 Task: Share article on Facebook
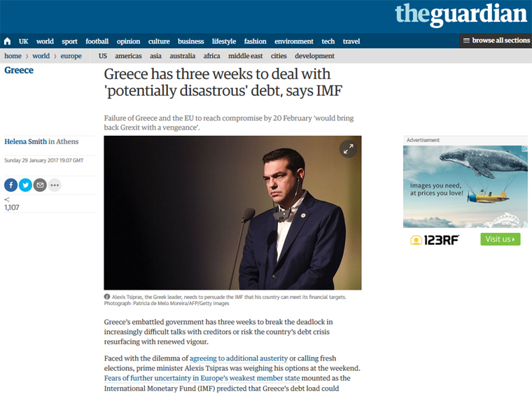pos(11,185)
